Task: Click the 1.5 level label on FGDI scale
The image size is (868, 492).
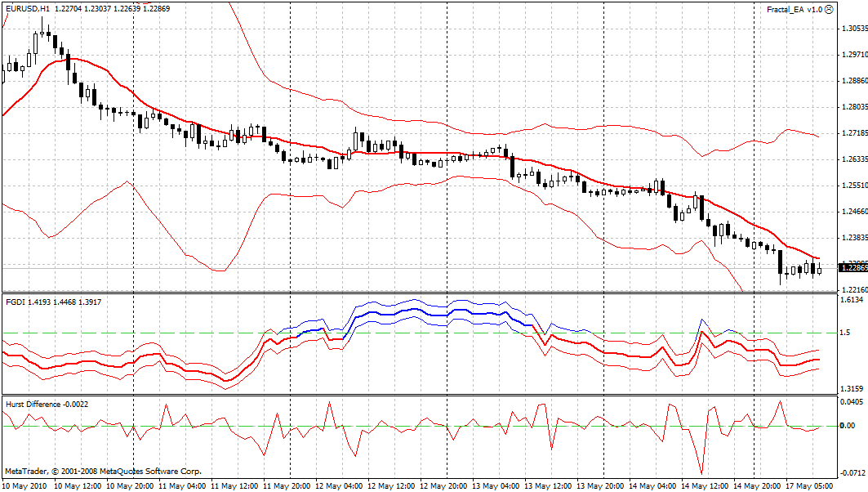Action: coord(845,333)
